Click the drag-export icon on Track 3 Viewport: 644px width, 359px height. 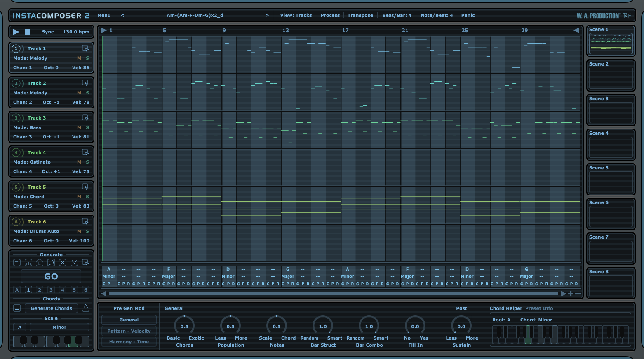(x=86, y=118)
